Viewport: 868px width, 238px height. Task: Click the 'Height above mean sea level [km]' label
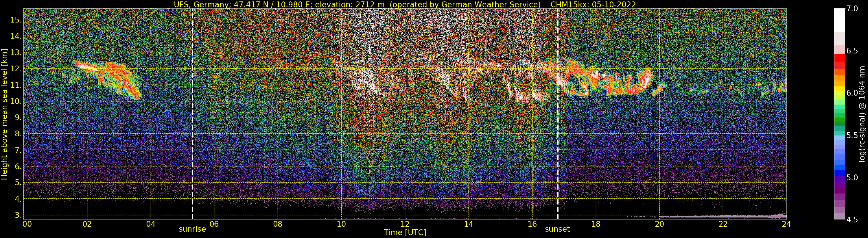(4, 114)
